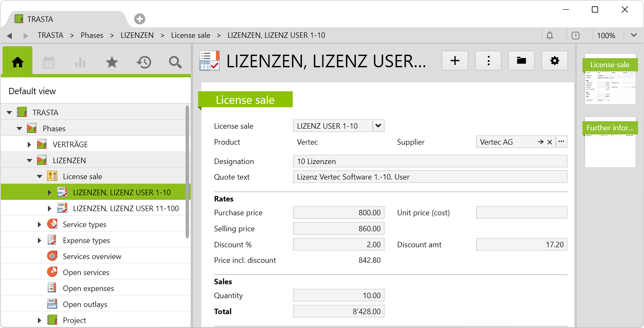The width and height of the screenshot is (644, 328).
Task: Select LIZENZEN, LIZENZ USER 11-100 entry
Action: pyautogui.click(x=125, y=209)
